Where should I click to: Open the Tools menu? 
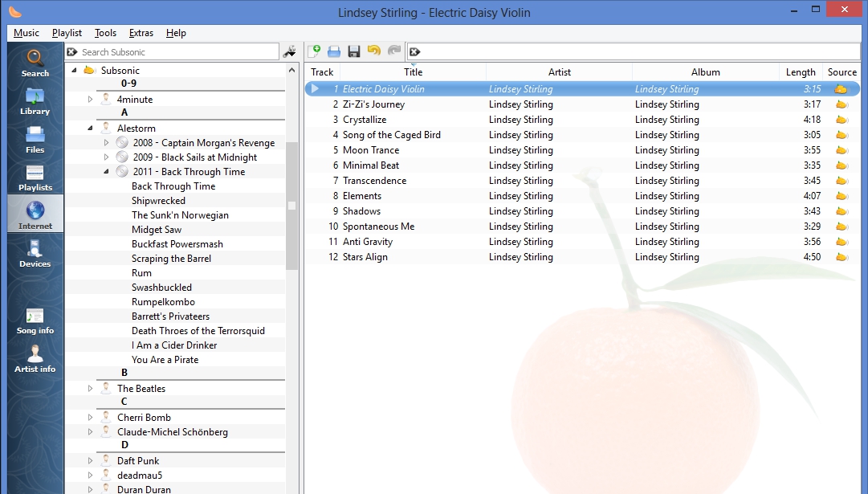(x=105, y=33)
